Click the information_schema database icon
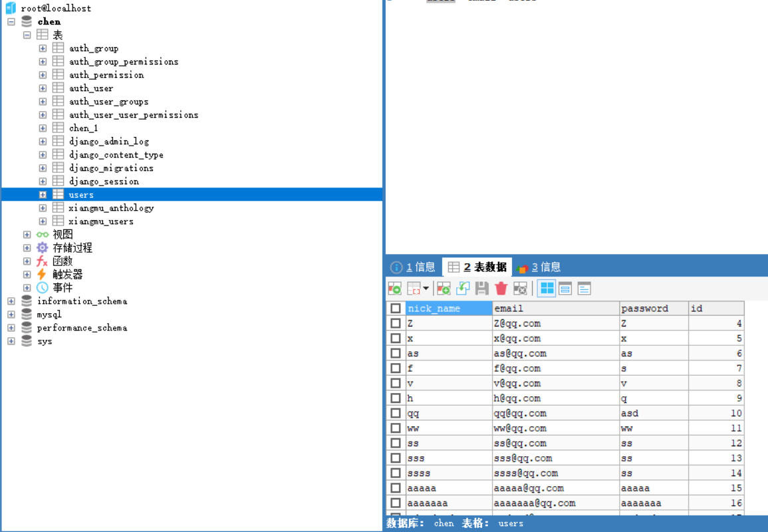Image resolution: width=768 pixels, height=532 pixels. (x=27, y=301)
